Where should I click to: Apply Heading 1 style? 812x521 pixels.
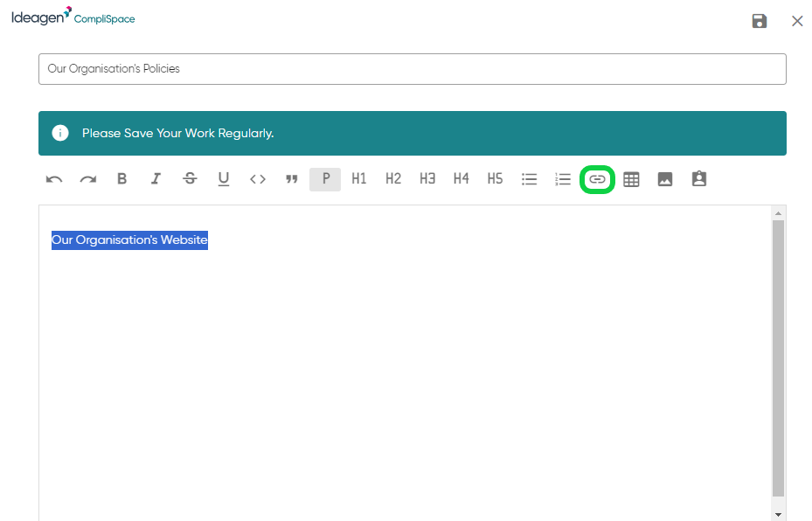(359, 178)
